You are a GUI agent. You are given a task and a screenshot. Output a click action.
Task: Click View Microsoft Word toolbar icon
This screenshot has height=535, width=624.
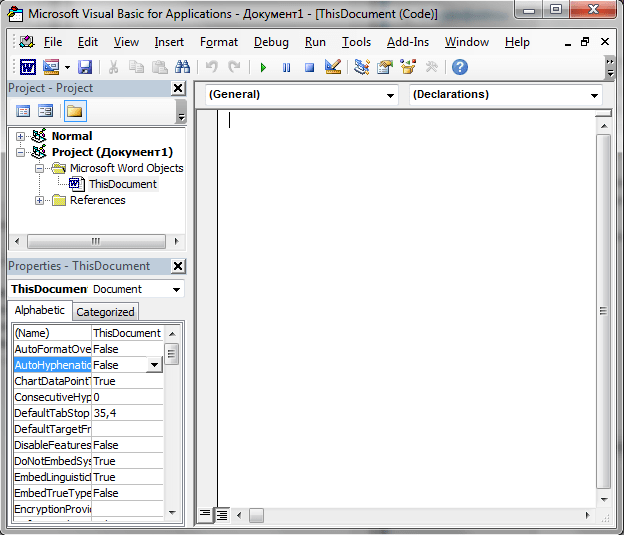pos(28,67)
